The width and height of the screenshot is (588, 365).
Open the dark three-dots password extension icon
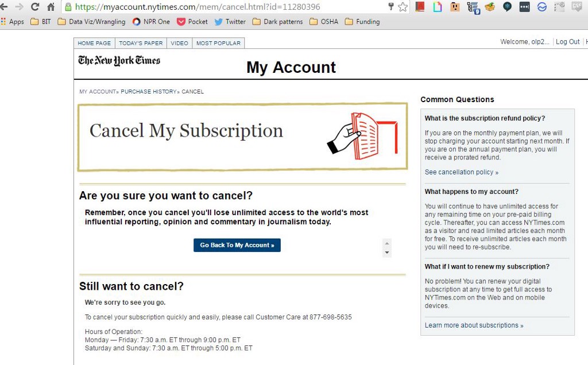(x=525, y=6)
